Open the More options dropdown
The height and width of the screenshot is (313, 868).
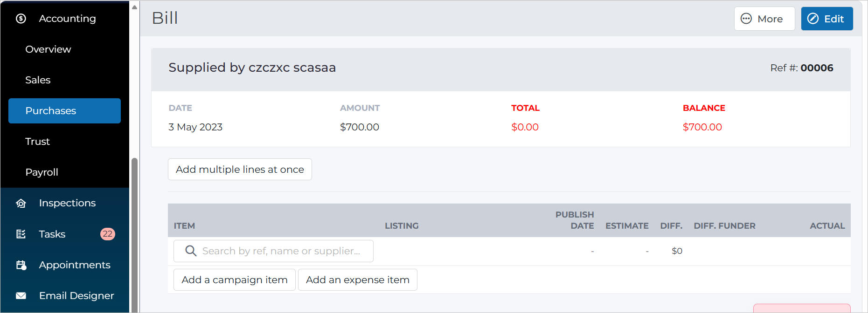point(764,19)
